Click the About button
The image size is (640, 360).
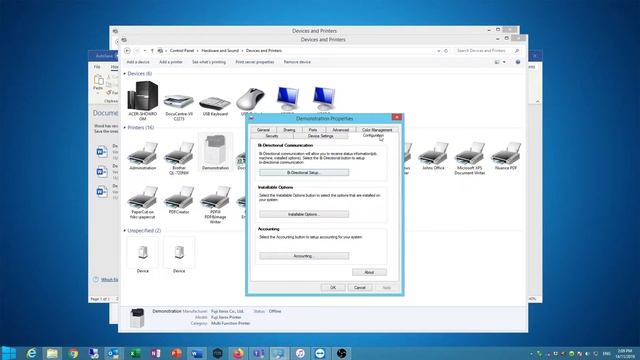(369, 272)
